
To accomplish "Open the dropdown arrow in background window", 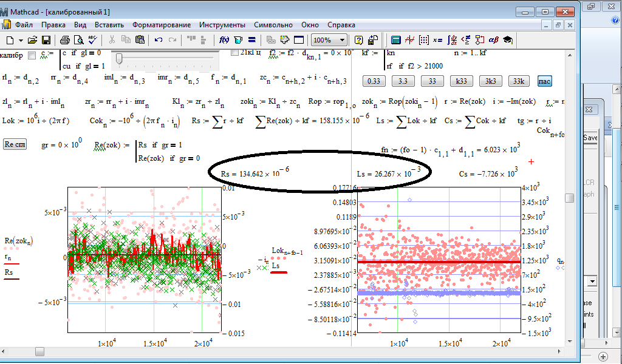I will (x=592, y=281).
